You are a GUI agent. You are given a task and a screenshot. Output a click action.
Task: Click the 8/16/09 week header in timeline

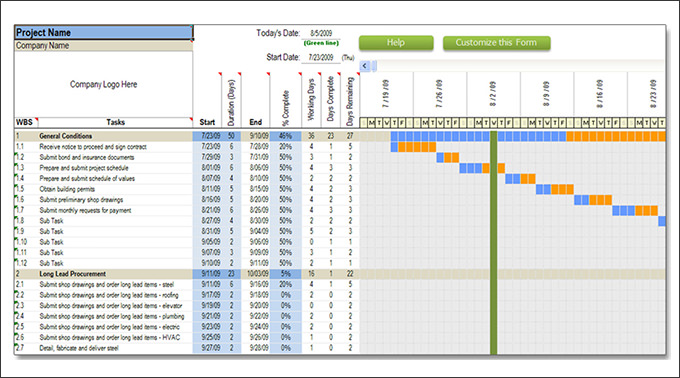coord(600,94)
